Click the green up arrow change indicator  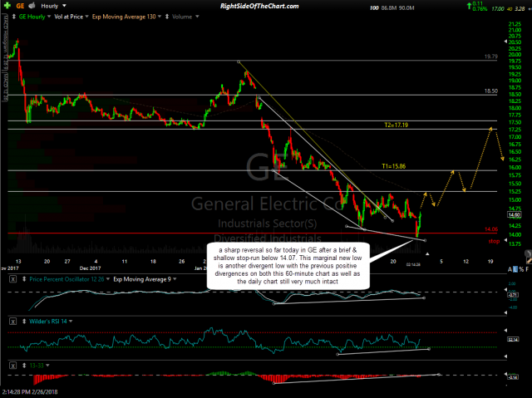(469, 5)
